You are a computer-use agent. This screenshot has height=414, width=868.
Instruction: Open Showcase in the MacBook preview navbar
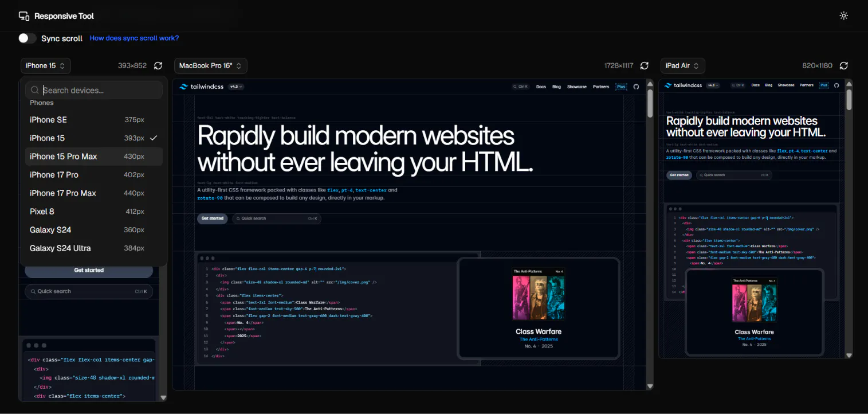577,87
